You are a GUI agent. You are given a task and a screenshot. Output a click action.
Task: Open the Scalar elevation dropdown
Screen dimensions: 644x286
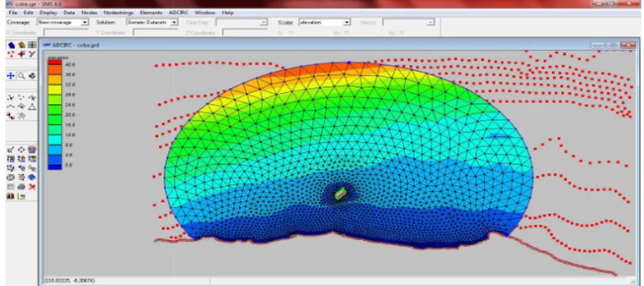(325, 22)
